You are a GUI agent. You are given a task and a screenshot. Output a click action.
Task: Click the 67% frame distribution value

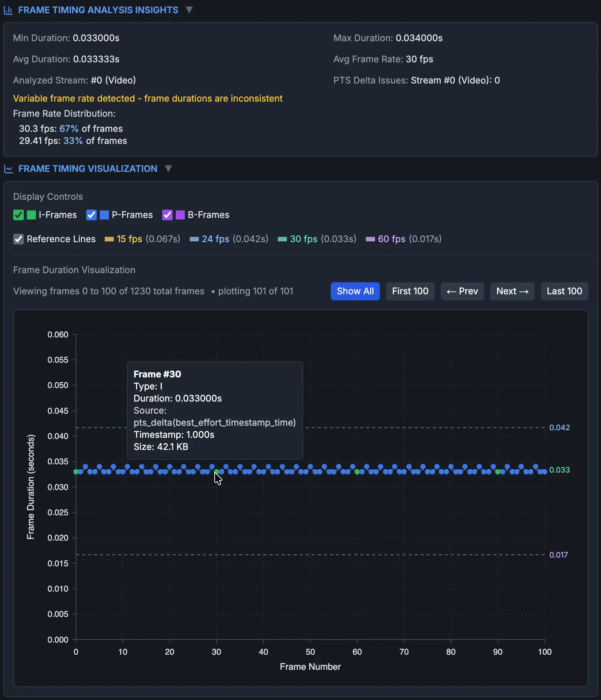point(69,129)
